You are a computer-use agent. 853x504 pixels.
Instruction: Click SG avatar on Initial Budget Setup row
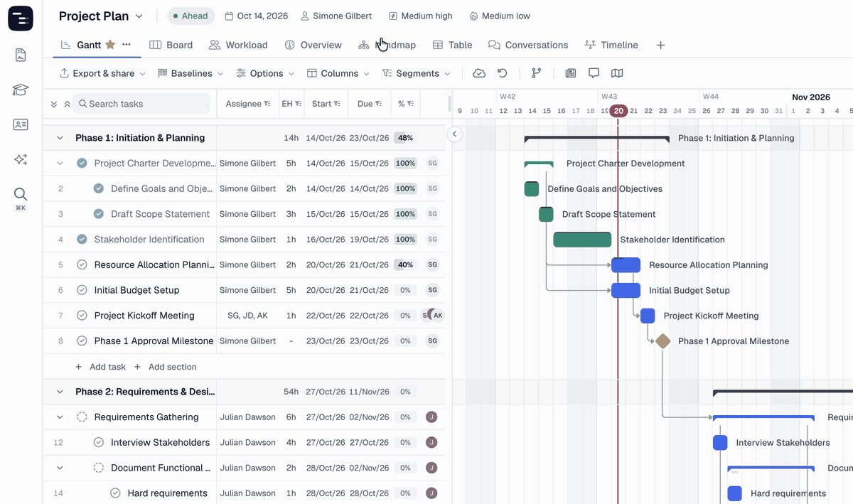pyautogui.click(x=432, y=290)
